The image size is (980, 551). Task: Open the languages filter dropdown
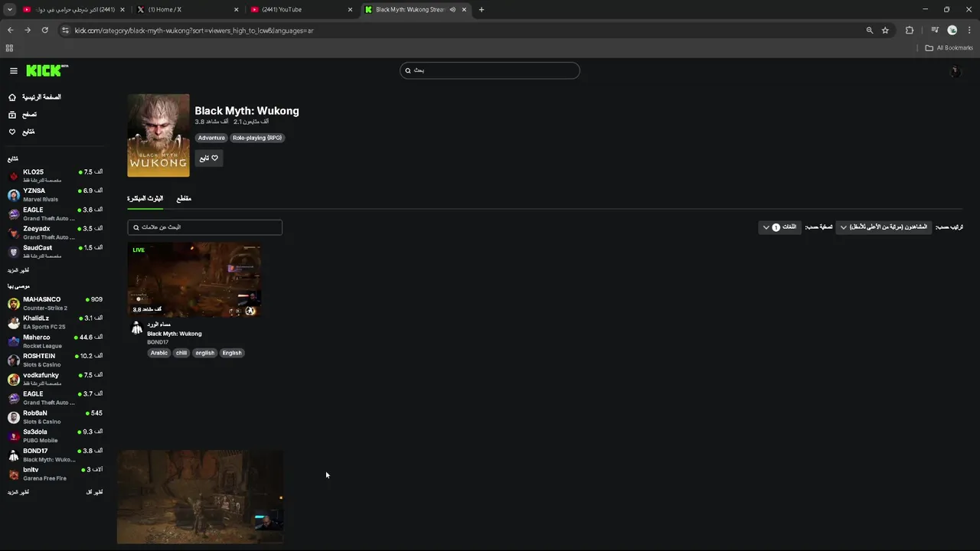click(779, 227)
